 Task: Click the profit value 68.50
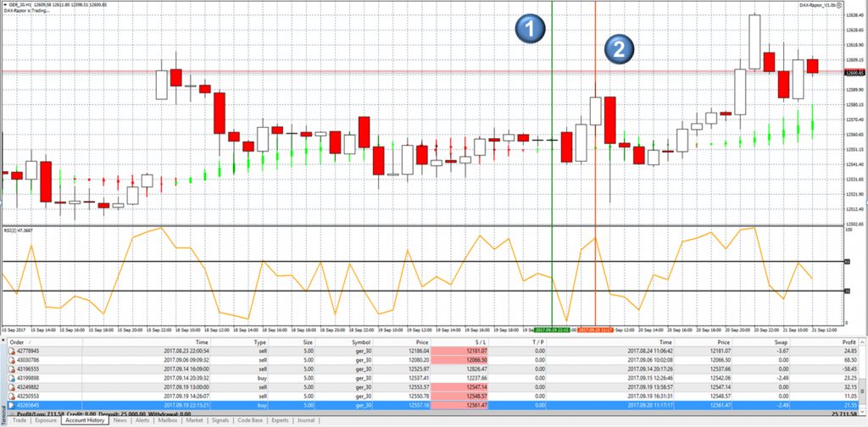click(x=849, y=360)
